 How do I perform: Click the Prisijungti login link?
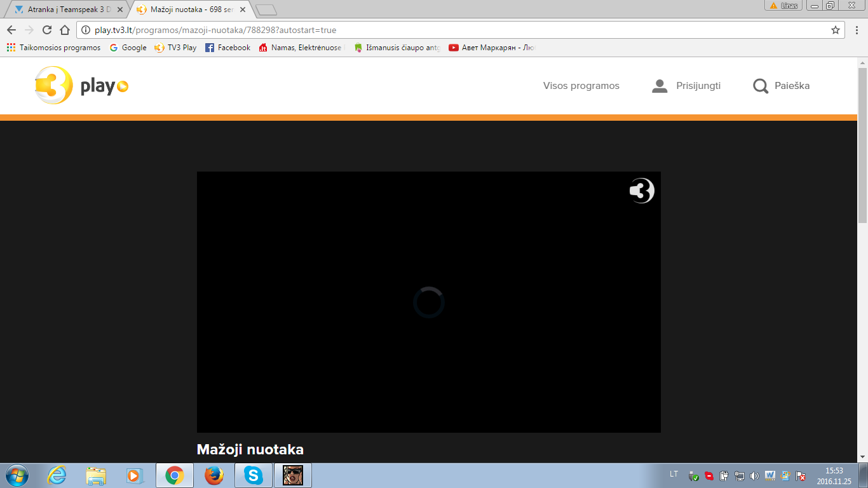coord(698,86)
